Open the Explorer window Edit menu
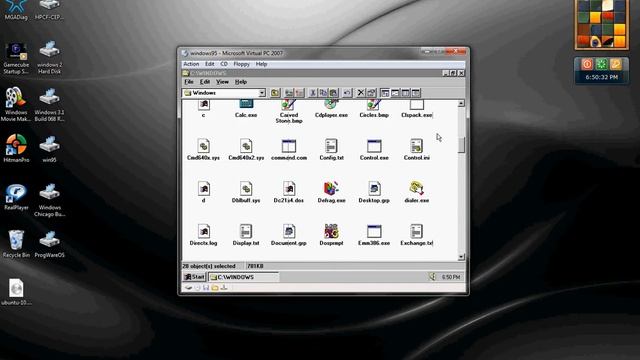Screen dimensions: 640x360 click(204, 82)
